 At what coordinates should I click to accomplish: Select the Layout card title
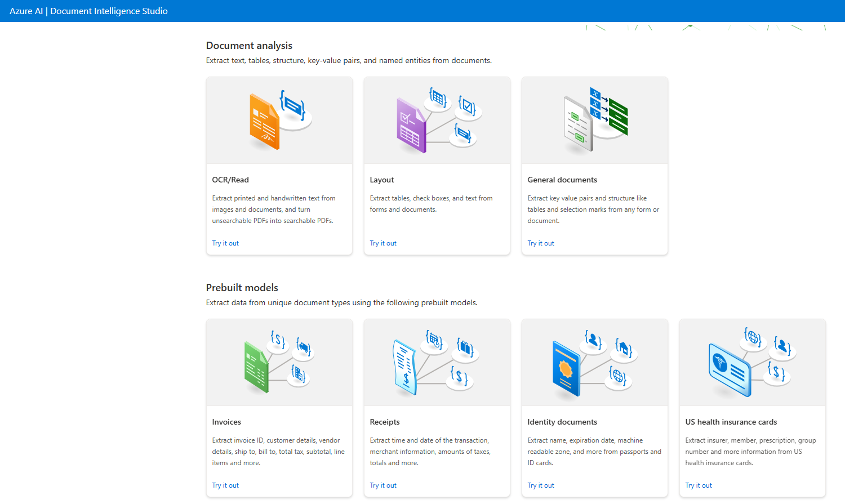(x=382, y=180)
